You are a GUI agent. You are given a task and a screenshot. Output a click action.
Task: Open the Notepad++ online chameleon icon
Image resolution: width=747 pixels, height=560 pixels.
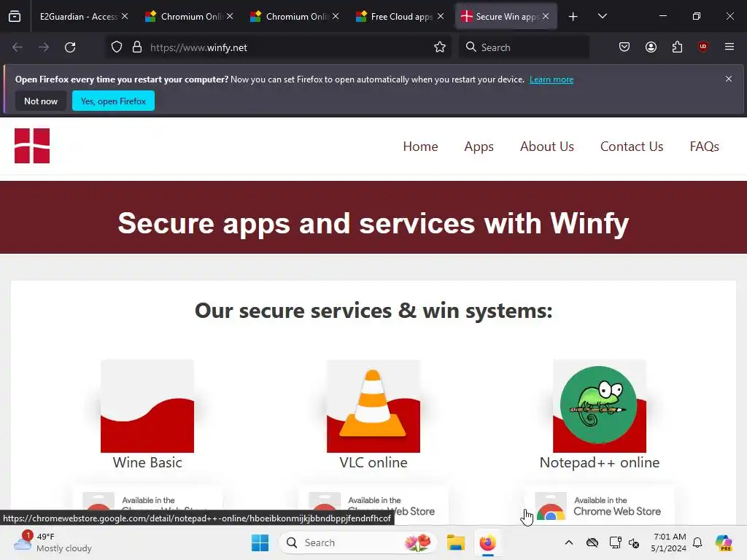pos(600,406)
